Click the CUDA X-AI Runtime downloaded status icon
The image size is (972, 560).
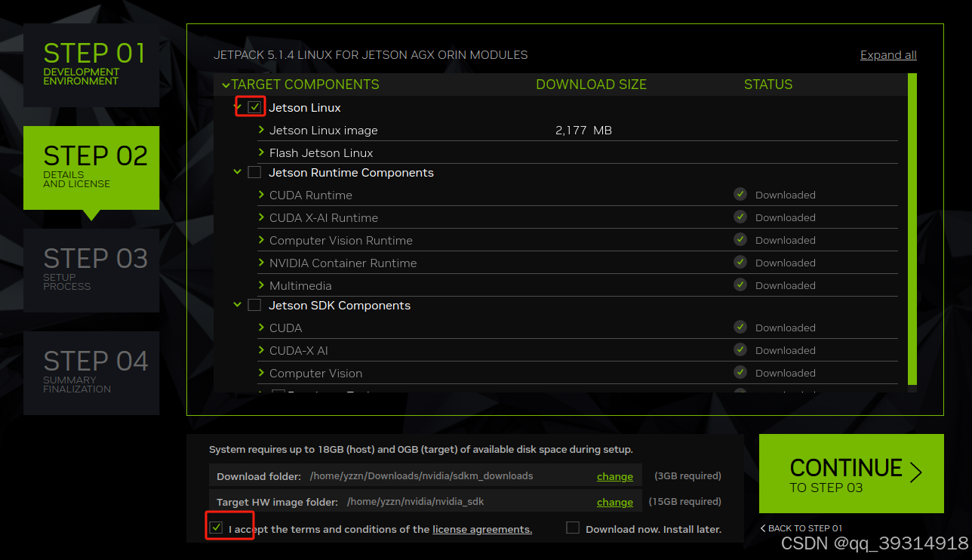coord(740,217)
